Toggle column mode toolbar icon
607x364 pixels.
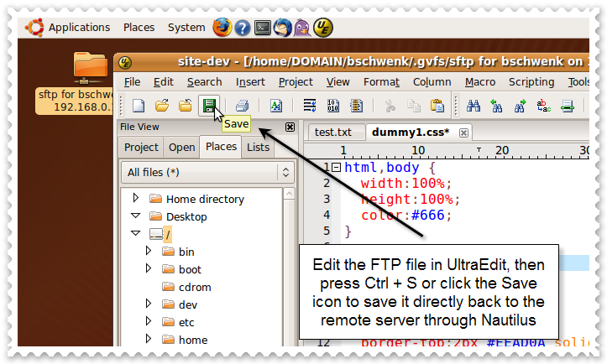[356, 105]
